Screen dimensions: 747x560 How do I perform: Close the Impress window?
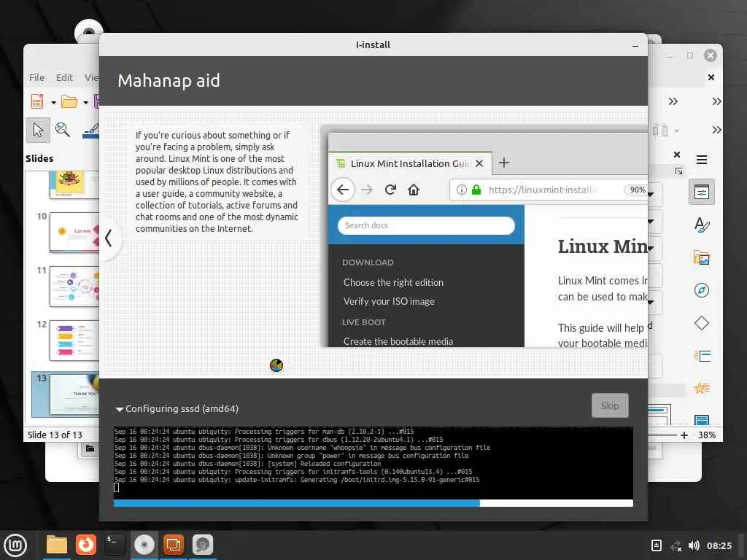[x=711, y=55]
